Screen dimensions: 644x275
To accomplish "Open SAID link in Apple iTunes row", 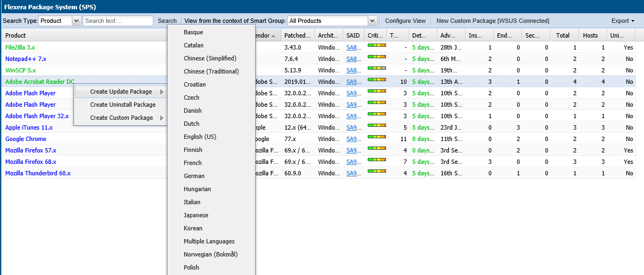I will pos(354,127).
